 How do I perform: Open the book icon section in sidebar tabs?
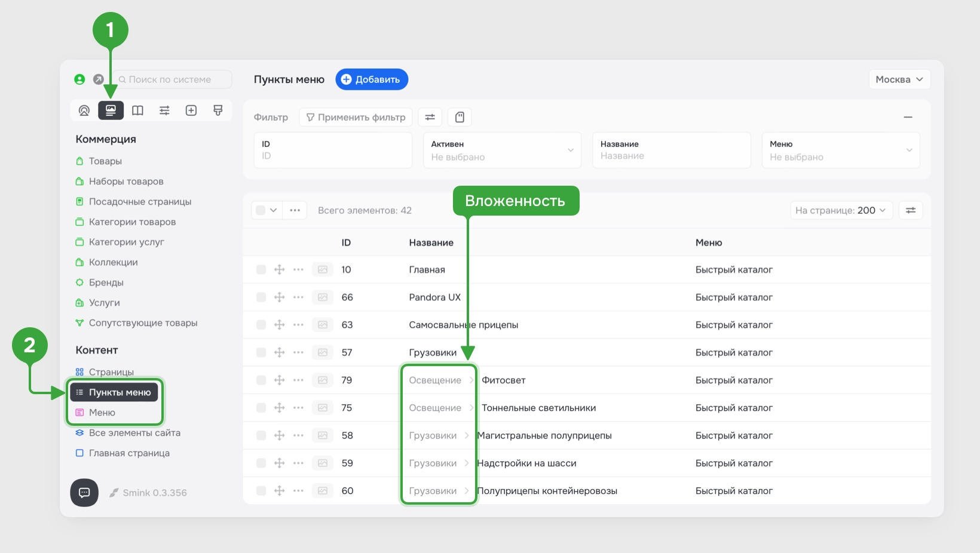point(137,110)
